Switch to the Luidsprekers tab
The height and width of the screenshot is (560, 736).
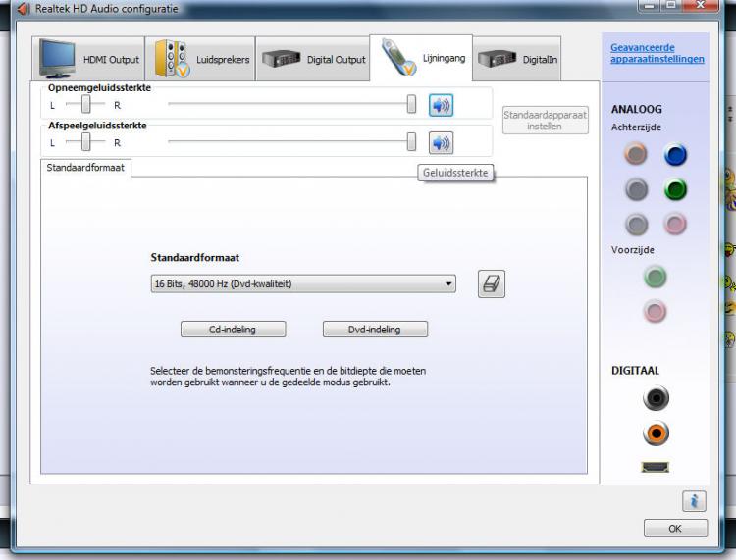point(201,59)
